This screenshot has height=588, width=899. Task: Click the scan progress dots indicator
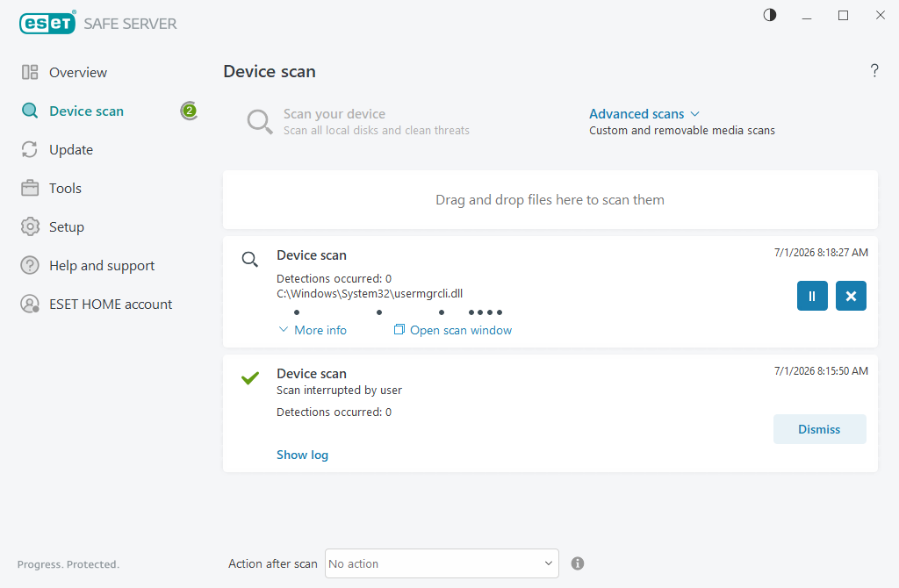point(399,312)
